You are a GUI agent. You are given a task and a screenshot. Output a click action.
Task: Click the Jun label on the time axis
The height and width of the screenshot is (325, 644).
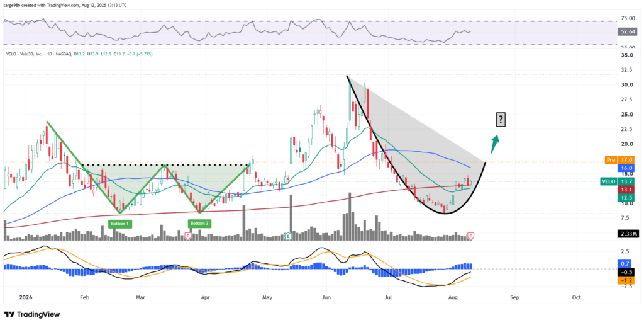click(x=326, y=297)
